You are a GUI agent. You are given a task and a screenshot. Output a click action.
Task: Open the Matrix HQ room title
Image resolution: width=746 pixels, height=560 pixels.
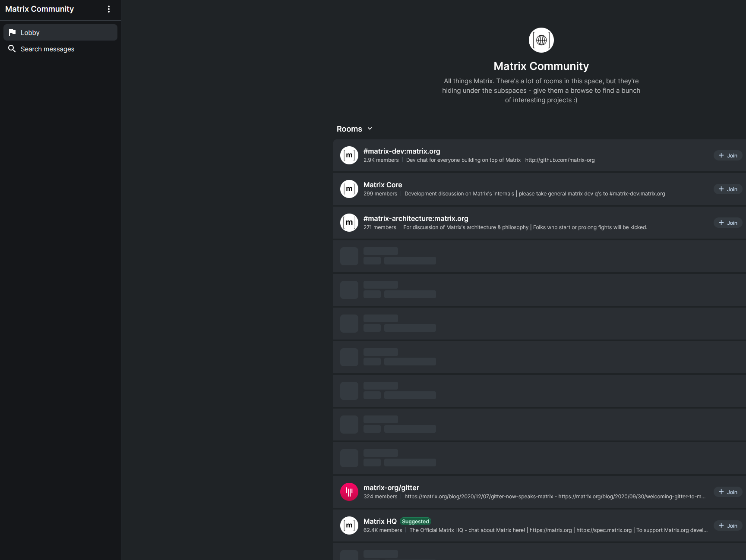coord(380,521)
